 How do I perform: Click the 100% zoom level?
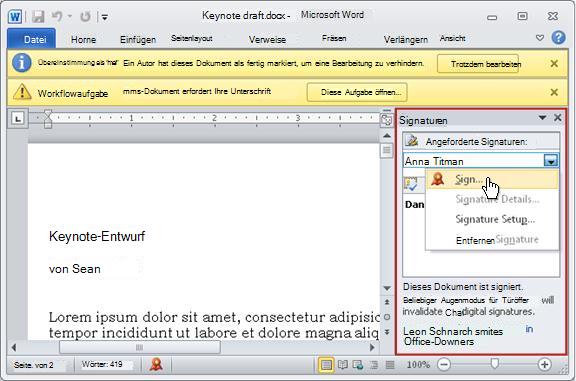[x=418, y=365]
